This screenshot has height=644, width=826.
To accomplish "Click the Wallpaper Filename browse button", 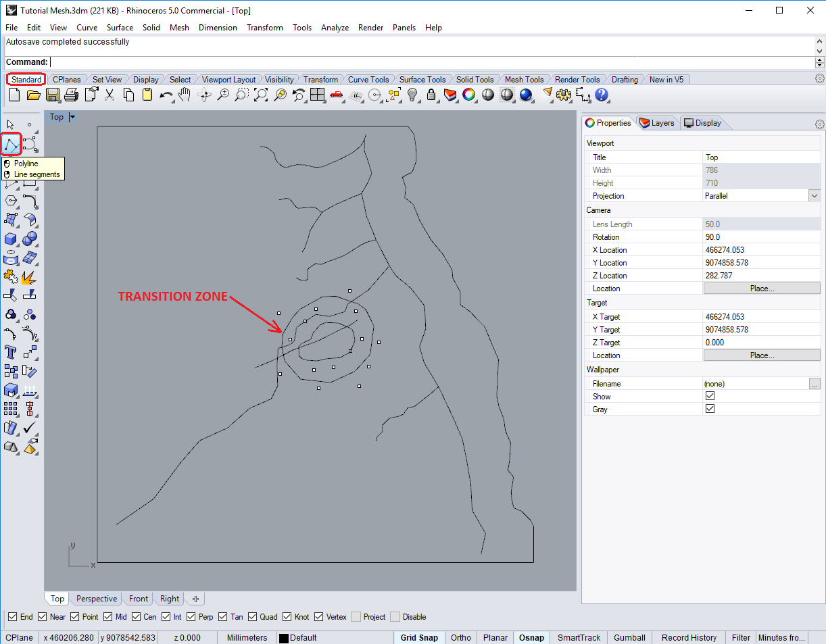I will coord(815,383).
